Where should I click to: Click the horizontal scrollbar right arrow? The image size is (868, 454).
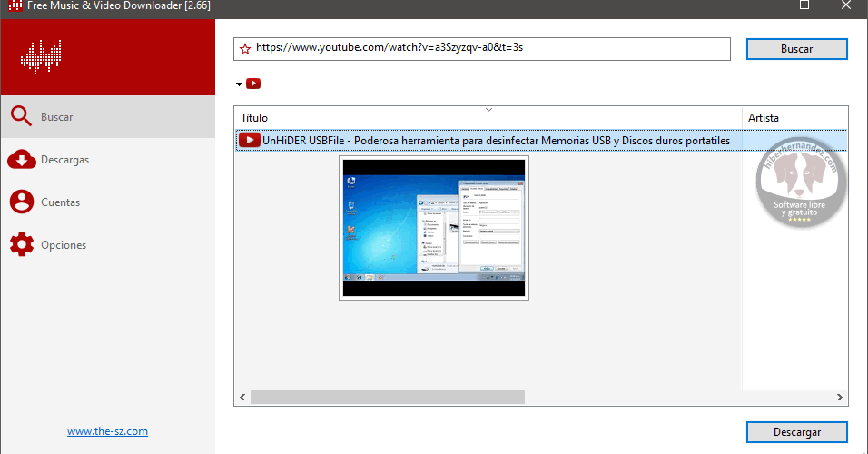pyautogui.click(x=839, y=397)
